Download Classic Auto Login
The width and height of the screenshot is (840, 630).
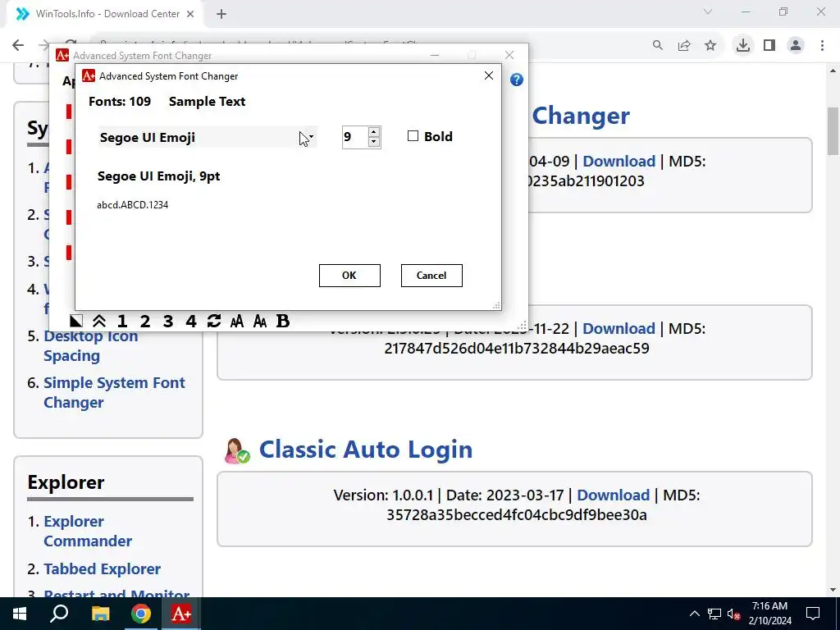(613, 495)
